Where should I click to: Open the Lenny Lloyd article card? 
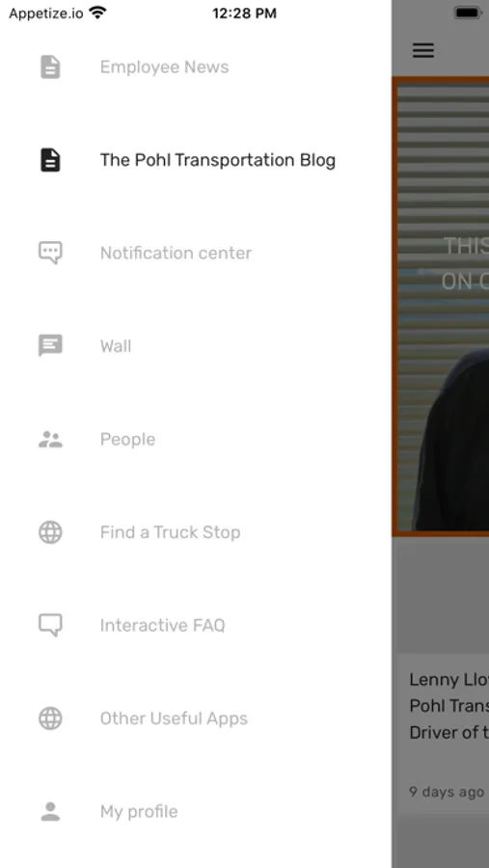[444, 734]
